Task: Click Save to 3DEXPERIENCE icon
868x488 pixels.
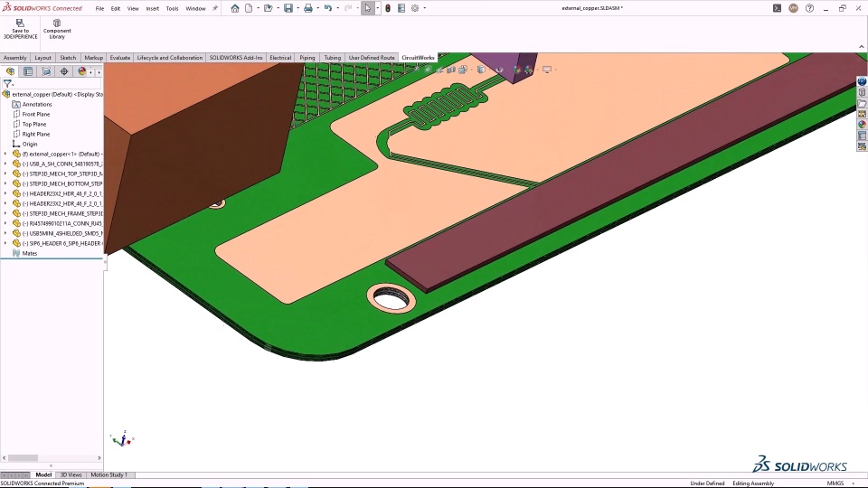Action: coord(20,24)
